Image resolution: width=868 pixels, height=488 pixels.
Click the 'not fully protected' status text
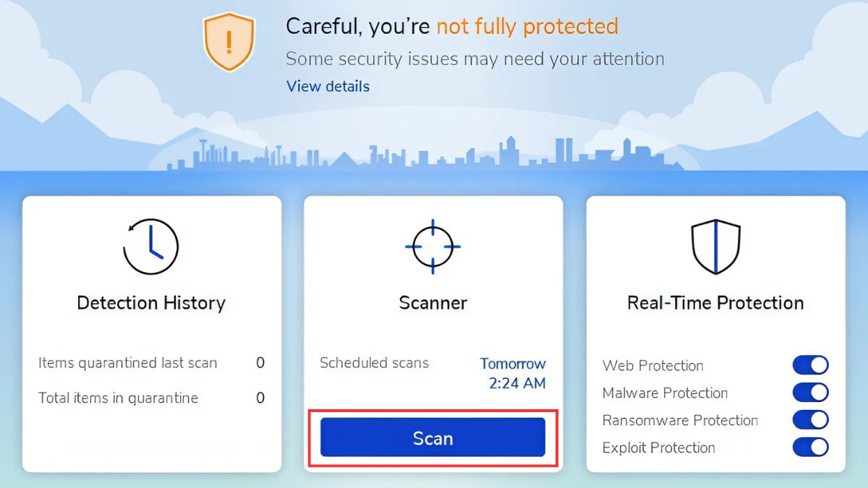click(x=527, y=27)
